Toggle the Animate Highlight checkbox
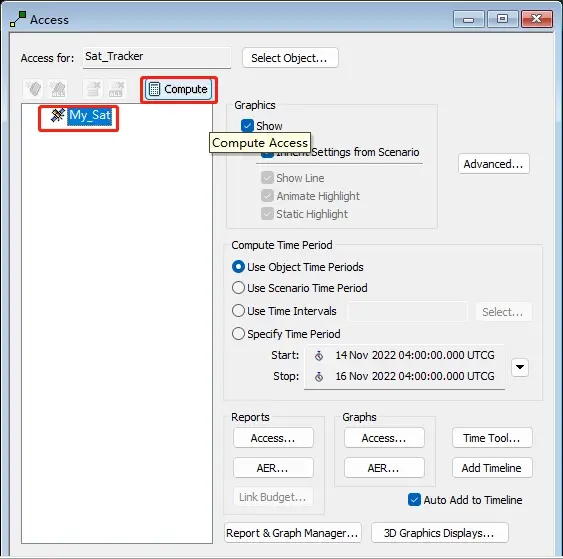Image resolution: width=563 pixels, height=559 pixels. point(267,196)
